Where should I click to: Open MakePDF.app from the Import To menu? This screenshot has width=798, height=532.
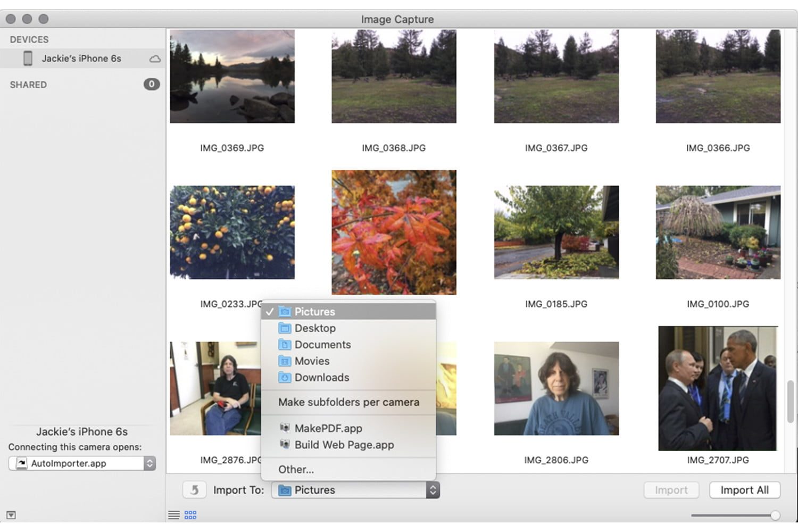tap(328, 428)
